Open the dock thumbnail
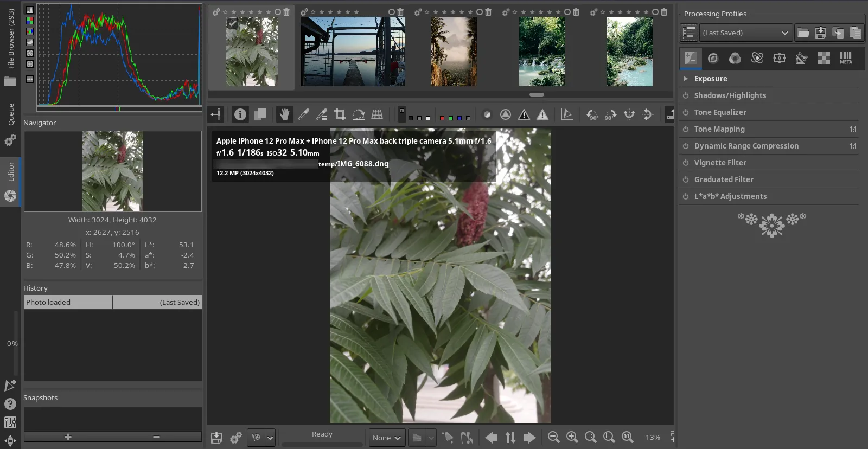 pos(353,52)
